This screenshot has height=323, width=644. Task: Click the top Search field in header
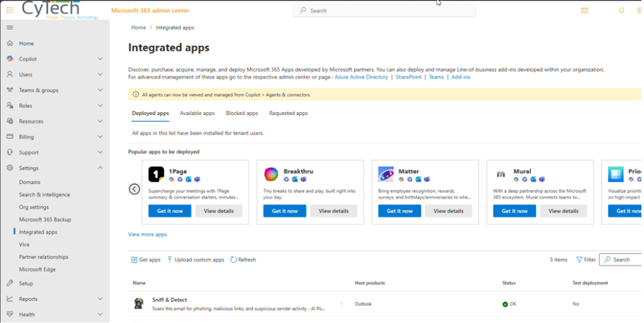[385, 10]
